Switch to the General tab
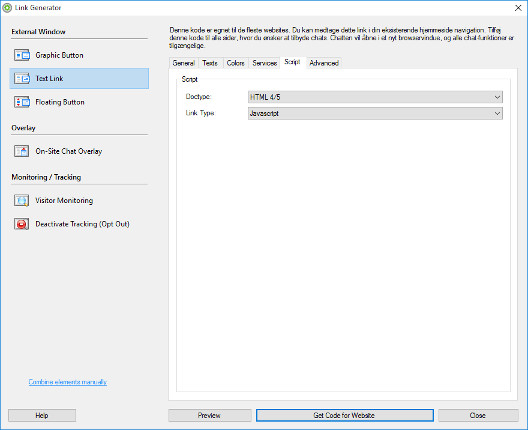Image resolution: width=528 pixels, height=430 pixels. pos(184,63)
